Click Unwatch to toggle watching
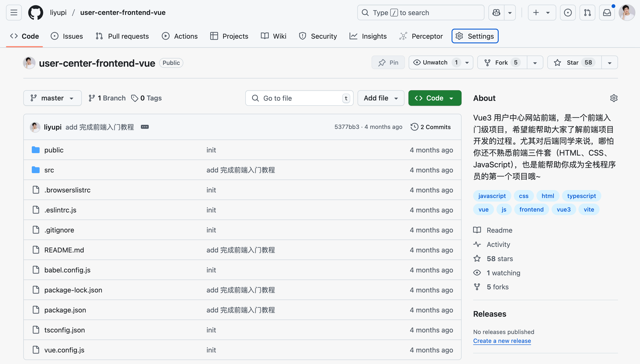The width and height of the screenshot is (640, 364). point(435,62)
